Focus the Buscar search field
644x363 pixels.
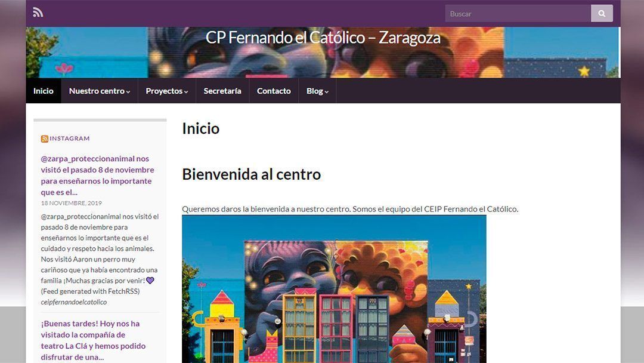[518, 14]
